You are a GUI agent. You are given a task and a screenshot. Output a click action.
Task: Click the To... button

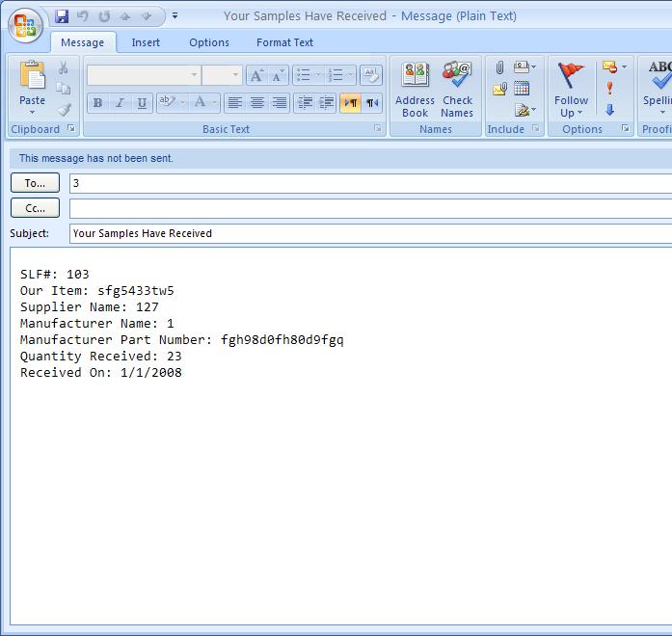[35, 183]
